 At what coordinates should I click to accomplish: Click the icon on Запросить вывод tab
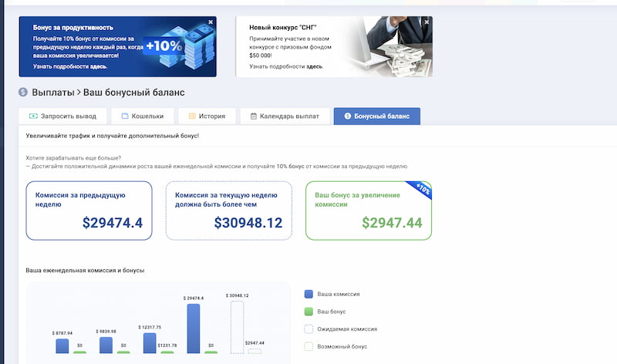[x=33, y=116]
